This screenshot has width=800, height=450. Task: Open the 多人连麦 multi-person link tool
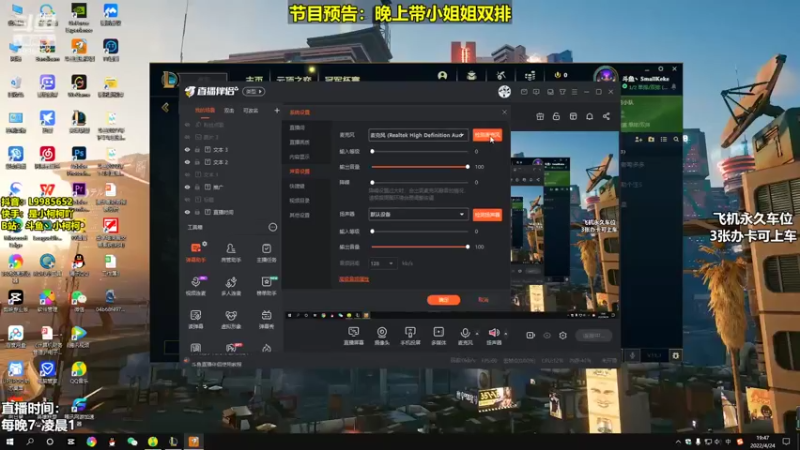tap(231, 286)
